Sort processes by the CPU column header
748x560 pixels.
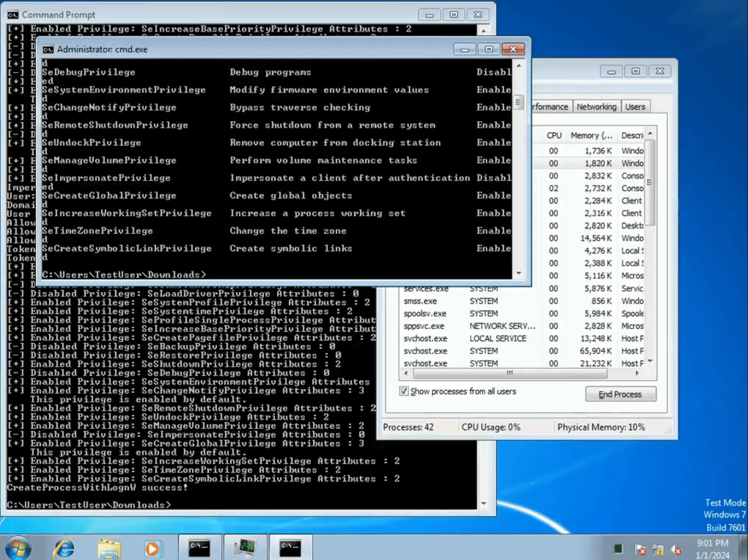pos(554,135)
